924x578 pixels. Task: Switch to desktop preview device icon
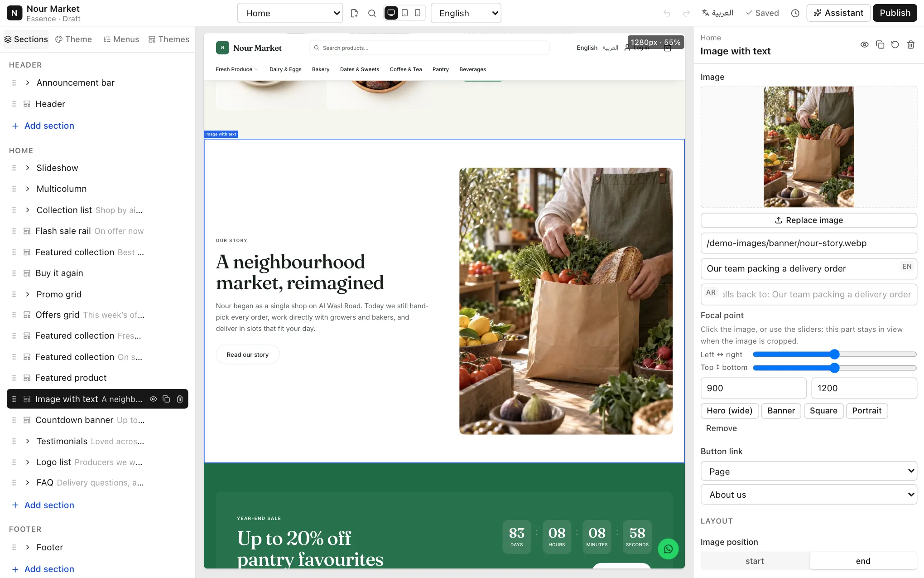(391, 13)
